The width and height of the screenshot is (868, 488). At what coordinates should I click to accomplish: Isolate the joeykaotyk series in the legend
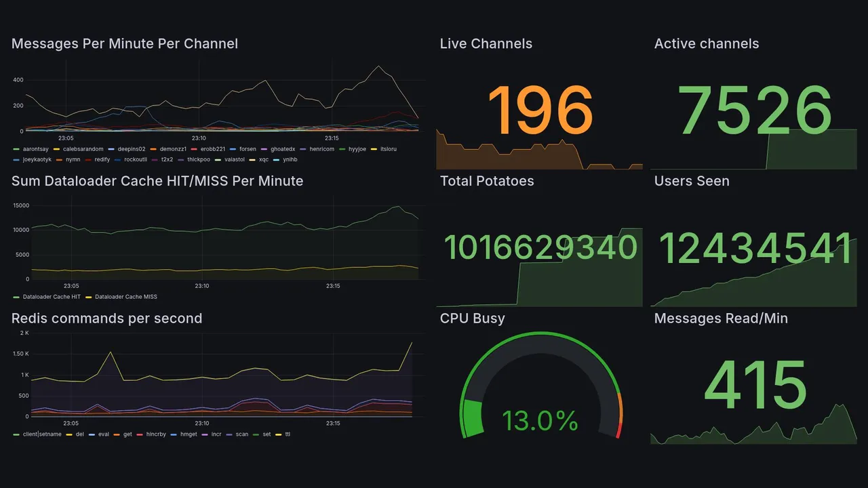coord(37,159)
